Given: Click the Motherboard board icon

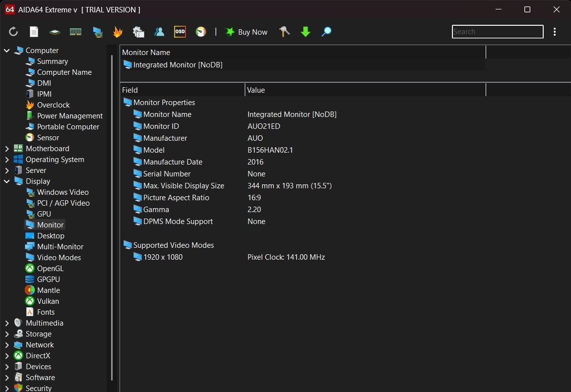Looking at the screenshot, I should coord(18,148).
